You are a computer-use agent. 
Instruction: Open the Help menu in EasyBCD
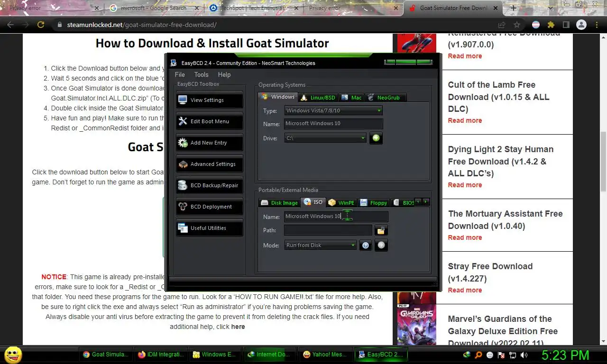[x=224, y=74]
